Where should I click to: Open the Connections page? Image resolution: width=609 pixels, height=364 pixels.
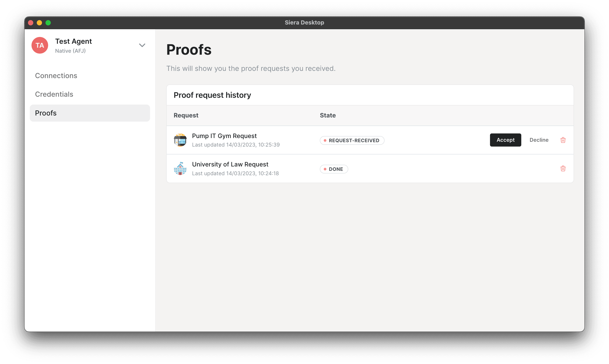pos(56,75)
